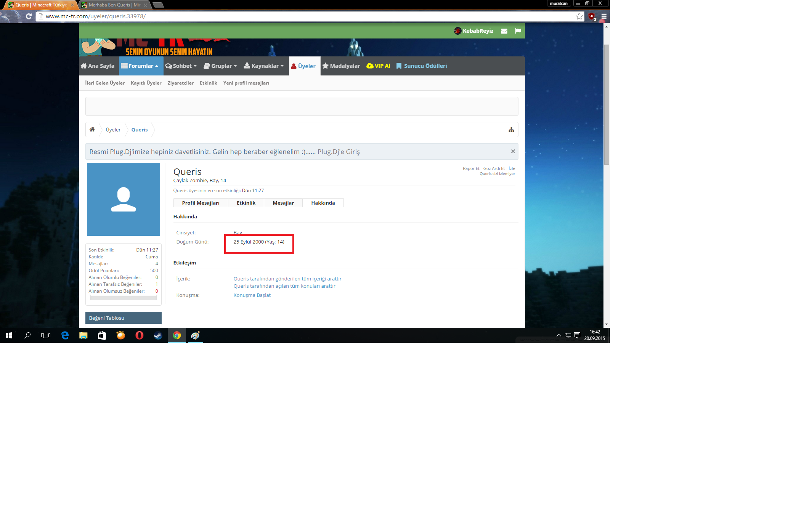This screenshot has height=516, width=812.
Task: Switch to the Mesajlar tab
Action: (283, 203)
